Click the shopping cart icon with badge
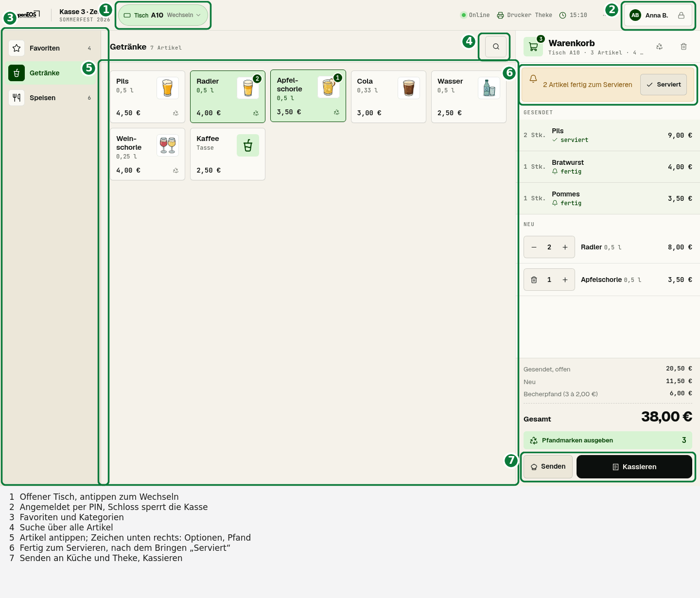This screenshot has width=700, height=598. (x=533, y=47)
